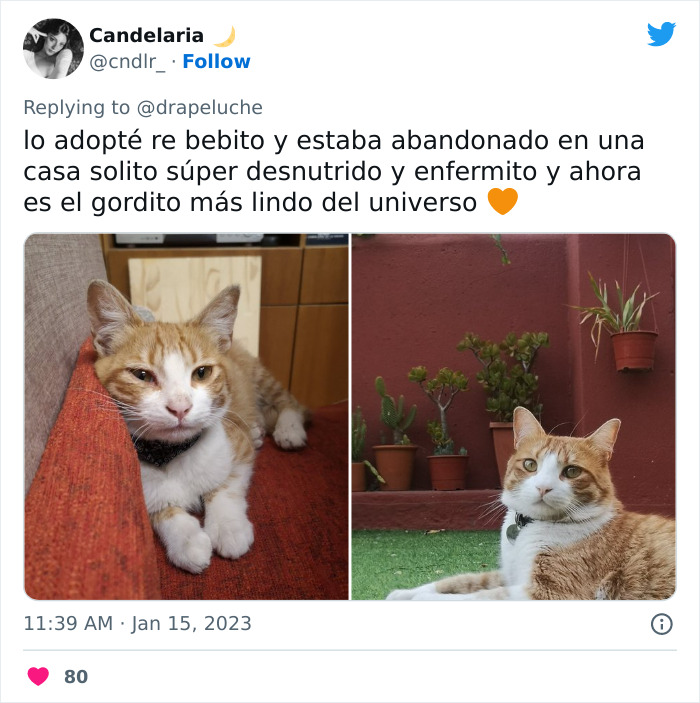Click the moon emoji beside Candelaria

pos(225,36)
